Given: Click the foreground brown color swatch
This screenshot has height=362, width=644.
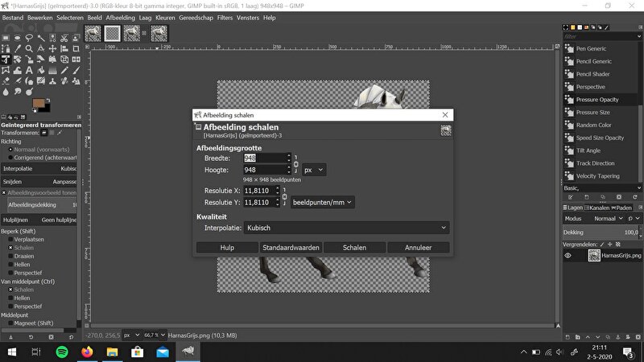Looking at the screenshot, I should (39, 103).
